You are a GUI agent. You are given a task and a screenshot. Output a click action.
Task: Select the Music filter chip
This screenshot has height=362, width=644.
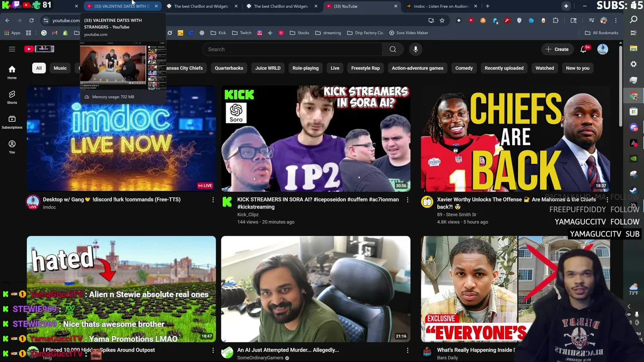click(60, 68)
